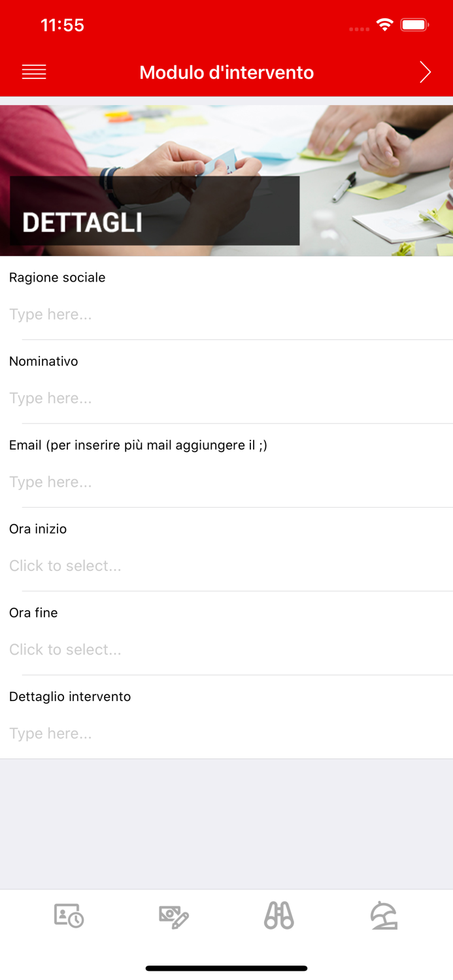
Task: Tap the forward arrow in header
Action: [425, 72]
